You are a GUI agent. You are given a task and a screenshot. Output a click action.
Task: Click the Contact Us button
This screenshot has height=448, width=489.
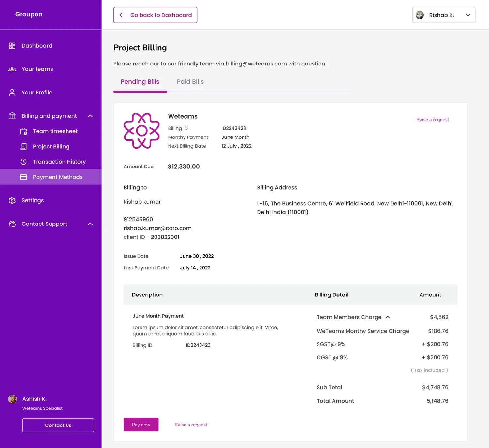[58, 425]
